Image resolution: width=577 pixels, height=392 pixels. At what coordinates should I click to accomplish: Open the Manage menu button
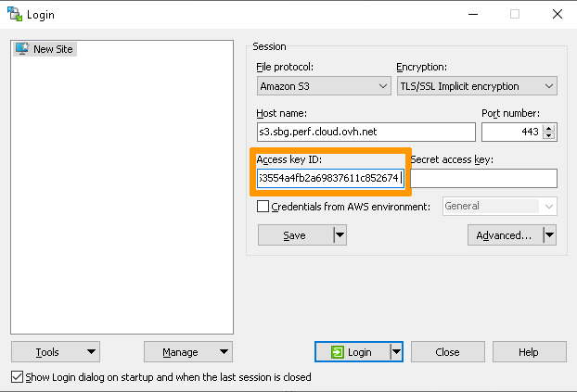point(188,352)
